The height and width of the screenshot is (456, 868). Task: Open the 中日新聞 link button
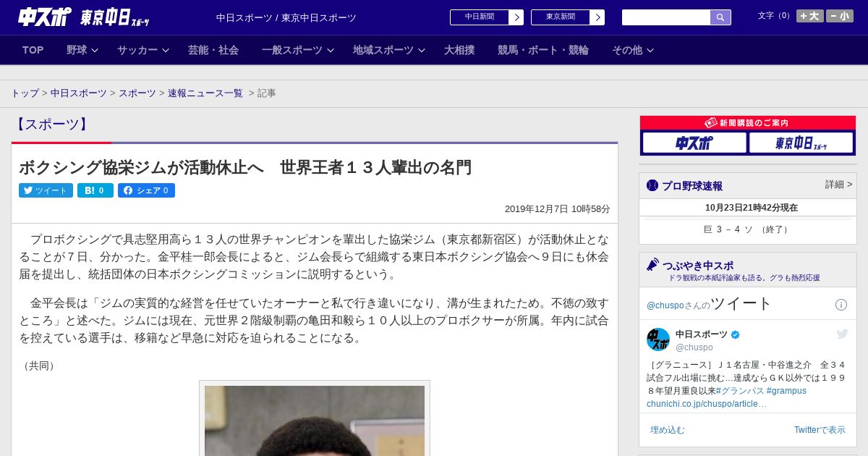[480, 17]
